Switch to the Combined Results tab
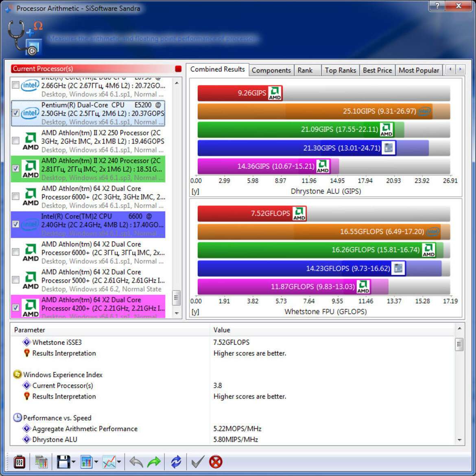This screenshot has height=476, width=476. pyautogui.click(x=217, y=70)
